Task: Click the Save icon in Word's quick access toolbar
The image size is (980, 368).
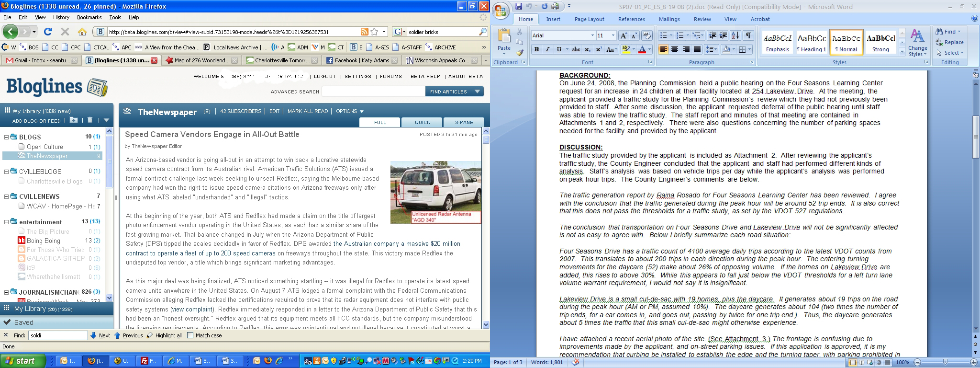Action: pyautogui.click(x=519, y=6)
